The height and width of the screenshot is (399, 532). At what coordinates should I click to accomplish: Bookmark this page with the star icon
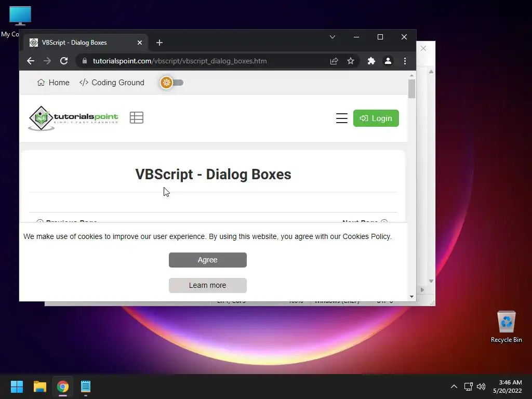tap(351, 61)
